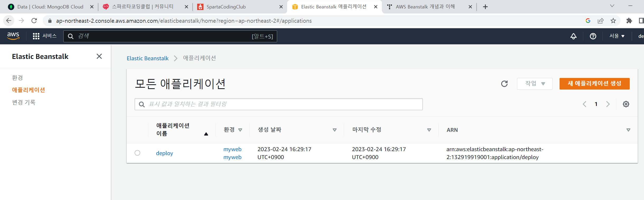644x200 pixels.
Task: Click the AWS search magnifier icon
Action: pos(70,36)
